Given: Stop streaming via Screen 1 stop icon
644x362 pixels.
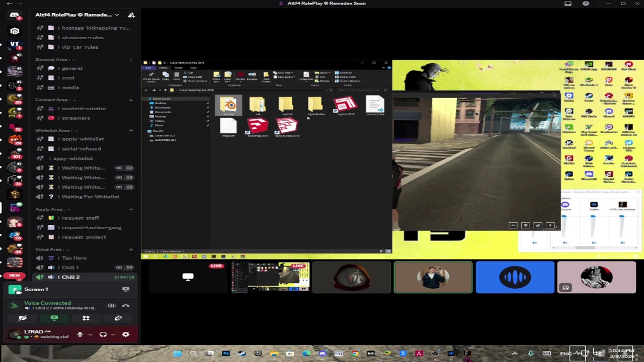Looking at the screenshot, I should [x=126, y=289].
